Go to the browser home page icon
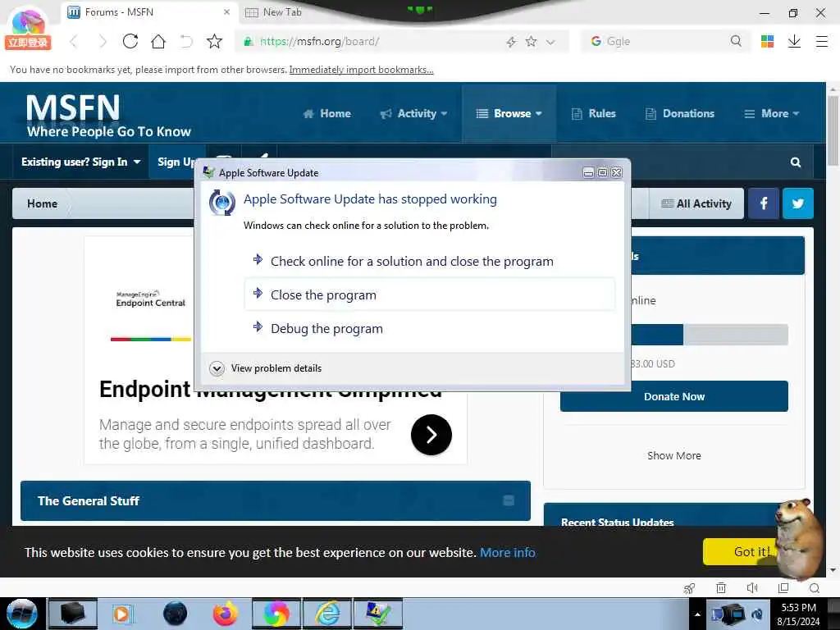This screenshot has height=630, width=840. point(158,41)
